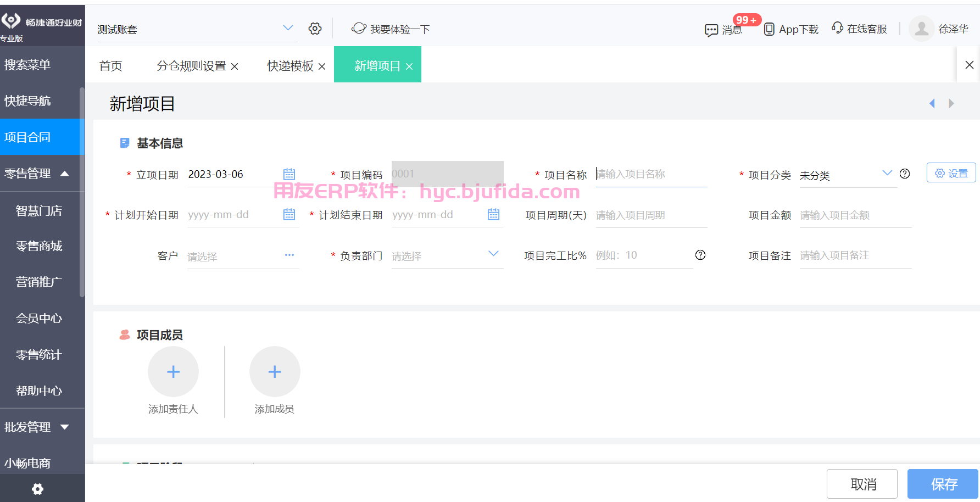Click the user avatar for 徐泽华
Screen dimensions: 980x502
(922, 29)
